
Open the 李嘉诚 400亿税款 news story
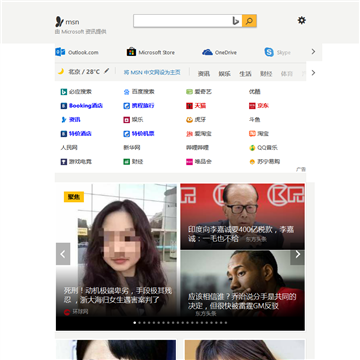(241, 234)
